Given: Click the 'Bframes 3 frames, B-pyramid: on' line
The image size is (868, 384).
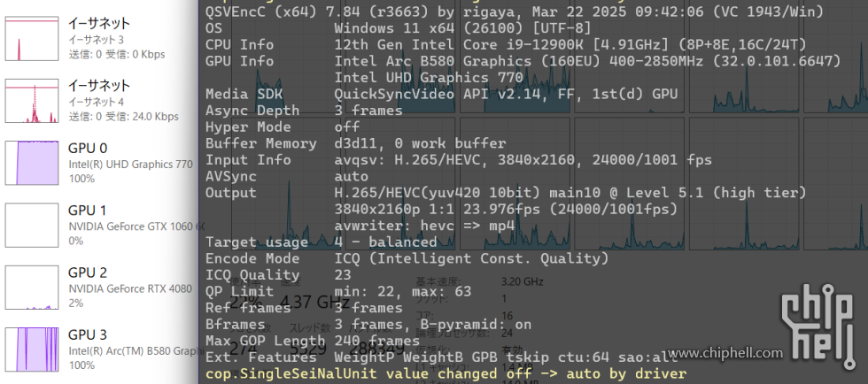Looking at the screenshot, I should pyautogui.click(x=368, y=325).
